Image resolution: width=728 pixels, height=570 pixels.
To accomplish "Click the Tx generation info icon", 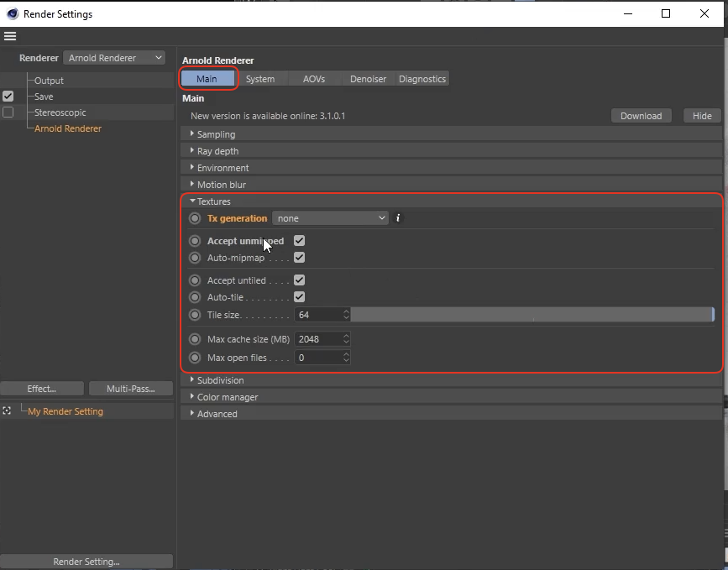I will point(398,218).
